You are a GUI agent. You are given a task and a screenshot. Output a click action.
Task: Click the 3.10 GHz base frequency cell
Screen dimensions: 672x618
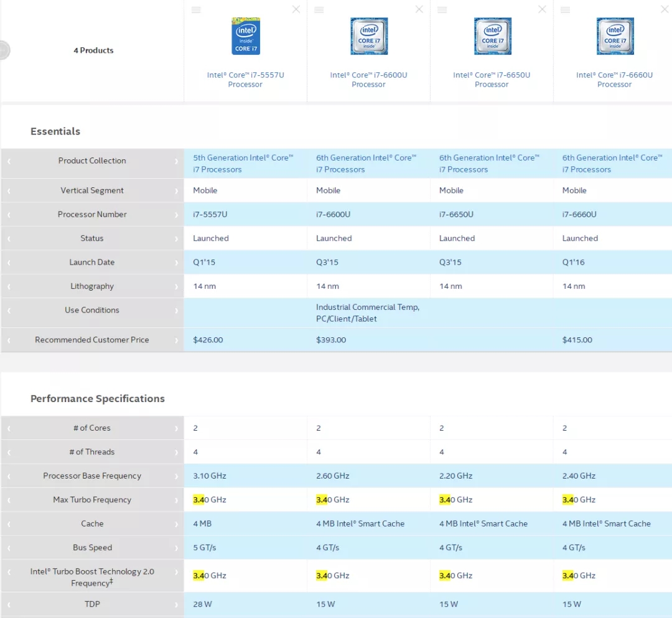[210, 475]
